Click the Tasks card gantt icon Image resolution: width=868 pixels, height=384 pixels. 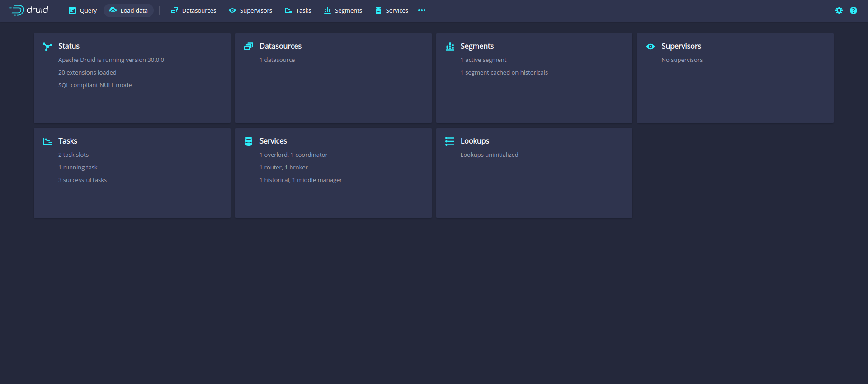coord(47,141)
